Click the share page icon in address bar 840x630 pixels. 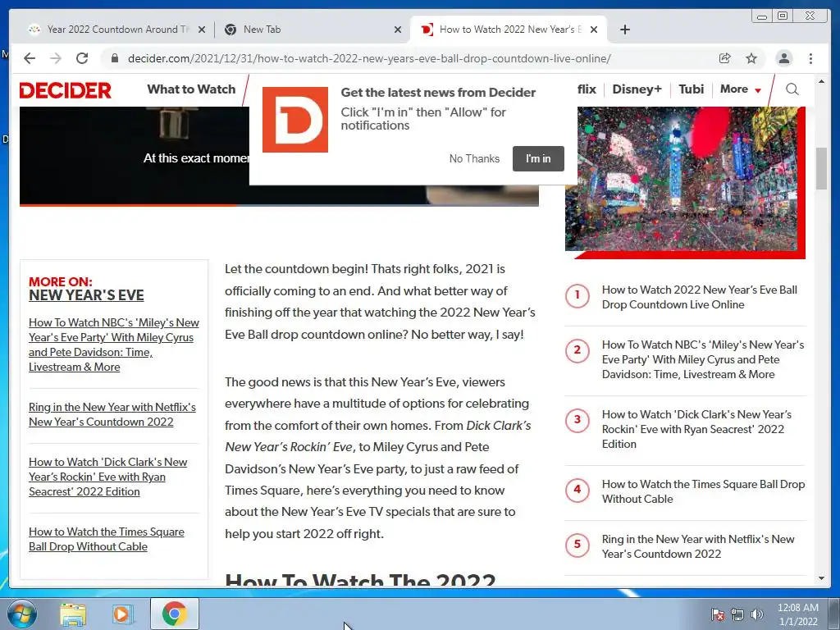pyautogui.click(x=725, y=58)
